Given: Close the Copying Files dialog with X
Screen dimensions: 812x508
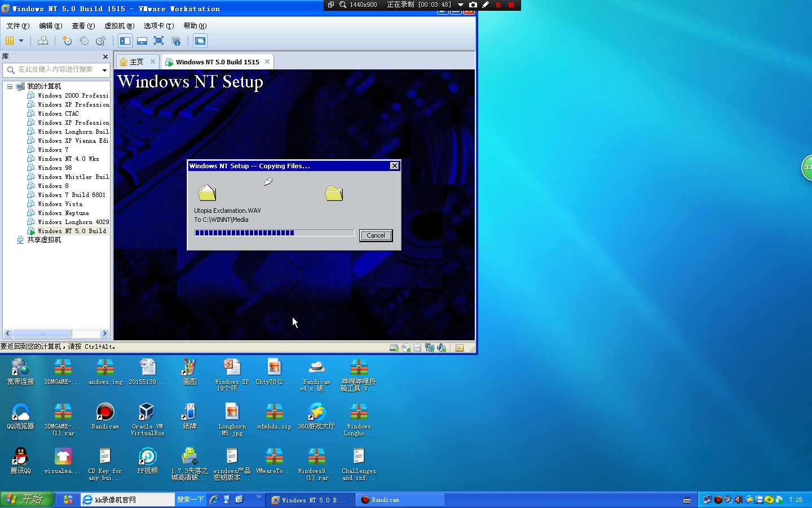Looking at the screenshot, I should tap(395, 165).
